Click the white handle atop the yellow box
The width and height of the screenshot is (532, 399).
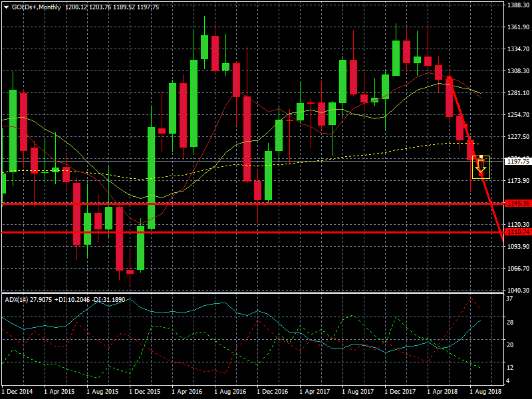coord(481,157)
